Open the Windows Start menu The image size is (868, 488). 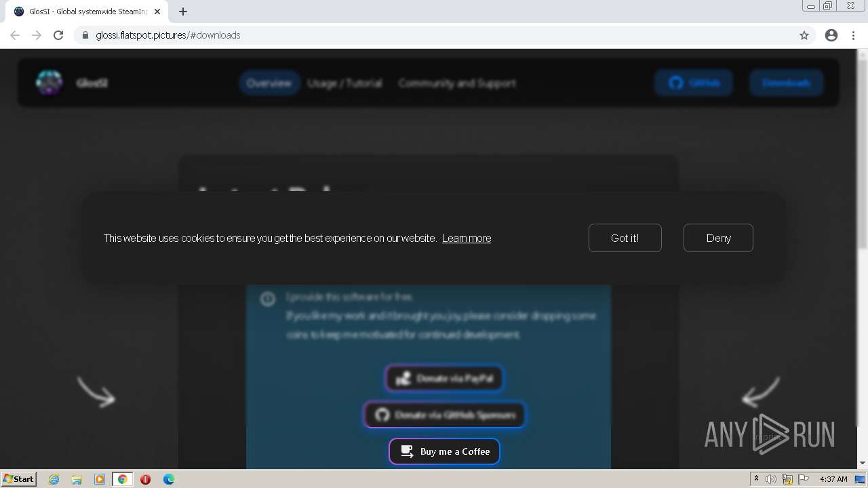coord(19,479)
